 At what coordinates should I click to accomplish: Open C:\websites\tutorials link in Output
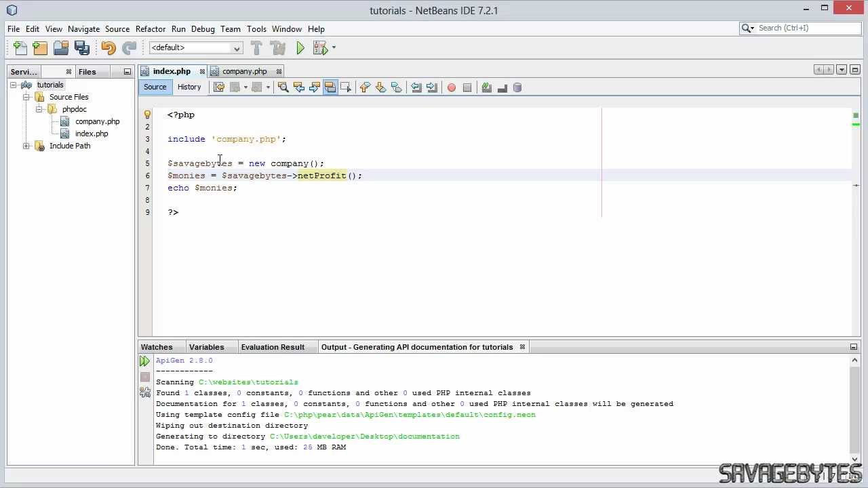click(248, 382)
